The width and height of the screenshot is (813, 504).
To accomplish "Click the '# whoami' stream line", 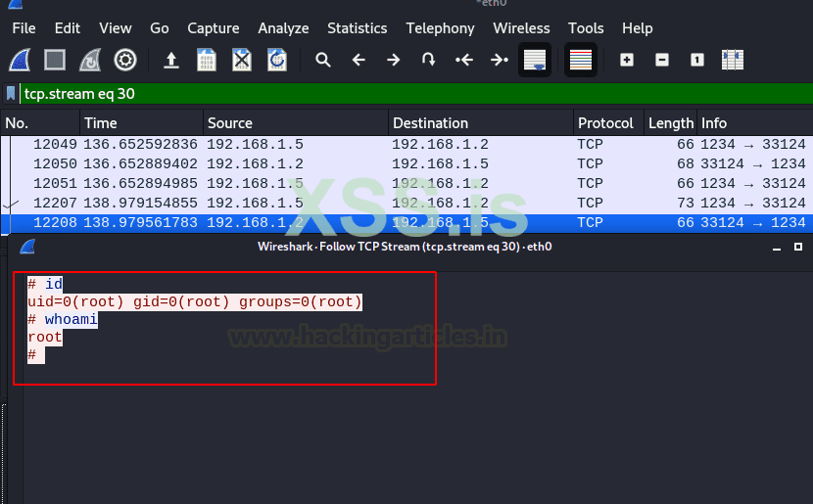I will (x=63, y=319).
